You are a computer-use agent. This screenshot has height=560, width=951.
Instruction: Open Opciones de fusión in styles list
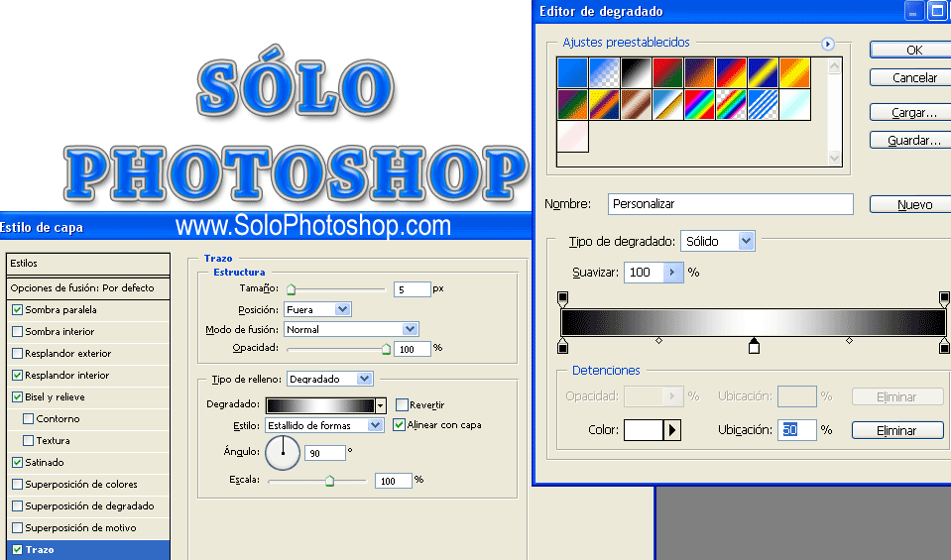pos(81,288)
